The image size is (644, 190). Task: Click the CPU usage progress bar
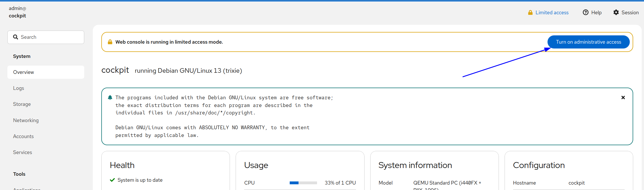303,183
